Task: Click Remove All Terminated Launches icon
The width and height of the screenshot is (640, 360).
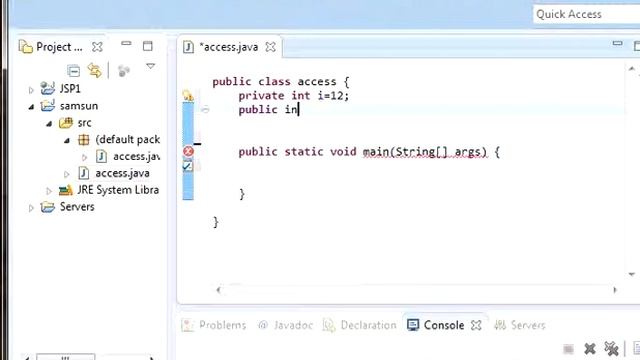Action: coord(611,349)
